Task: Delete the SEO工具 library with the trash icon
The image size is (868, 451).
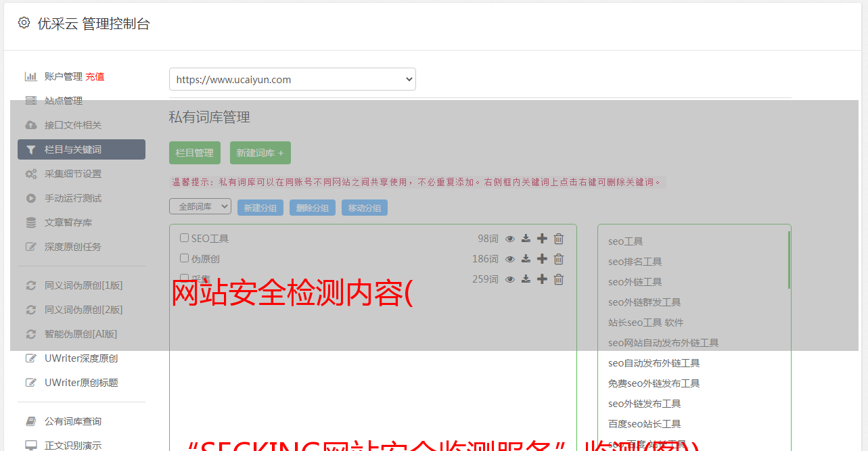Action: click(559, 239)
